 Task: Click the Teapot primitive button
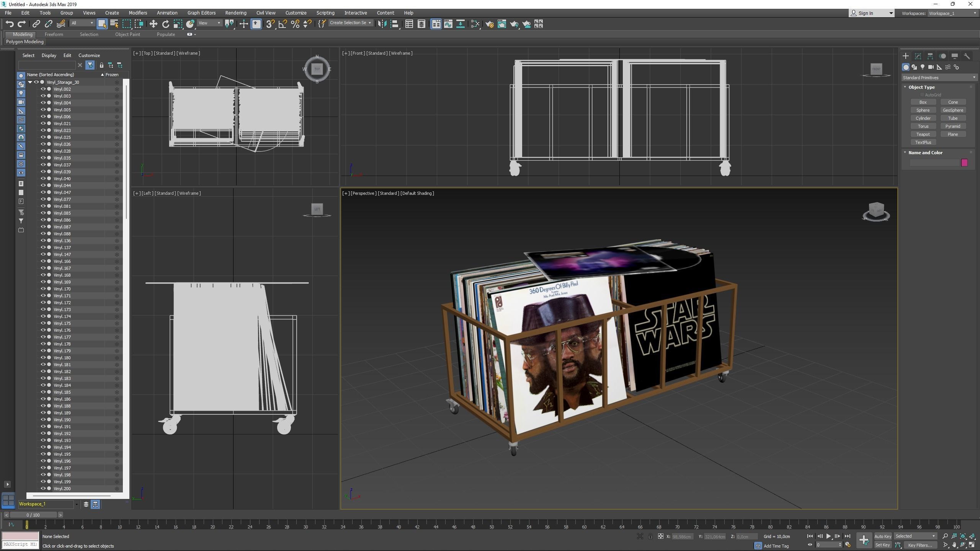pyautogui.click(x=923, y=134)
